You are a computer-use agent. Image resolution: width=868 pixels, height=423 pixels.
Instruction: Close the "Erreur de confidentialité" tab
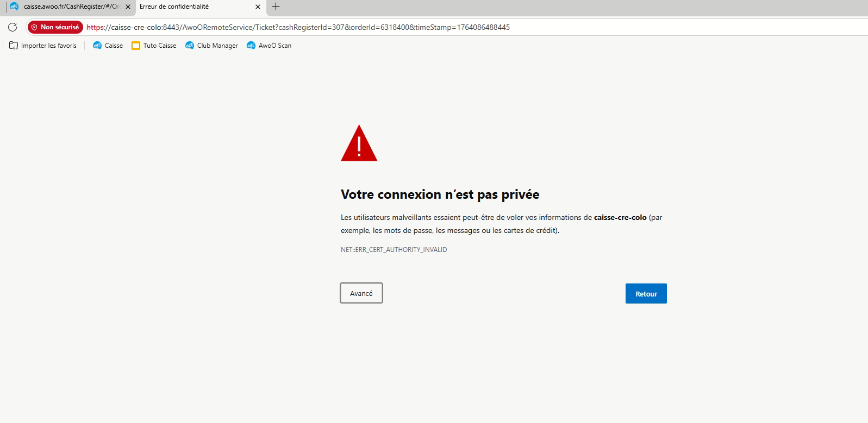coord(258,7)
